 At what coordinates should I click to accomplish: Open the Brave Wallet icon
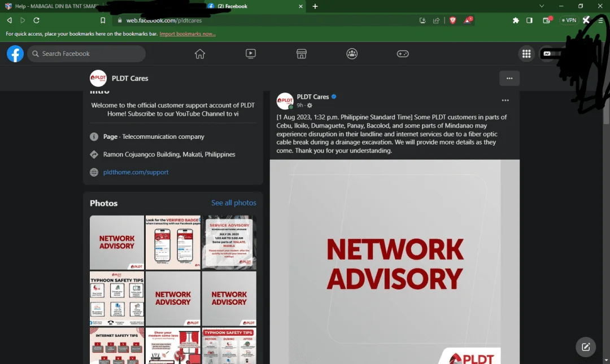tap(547, 20)
